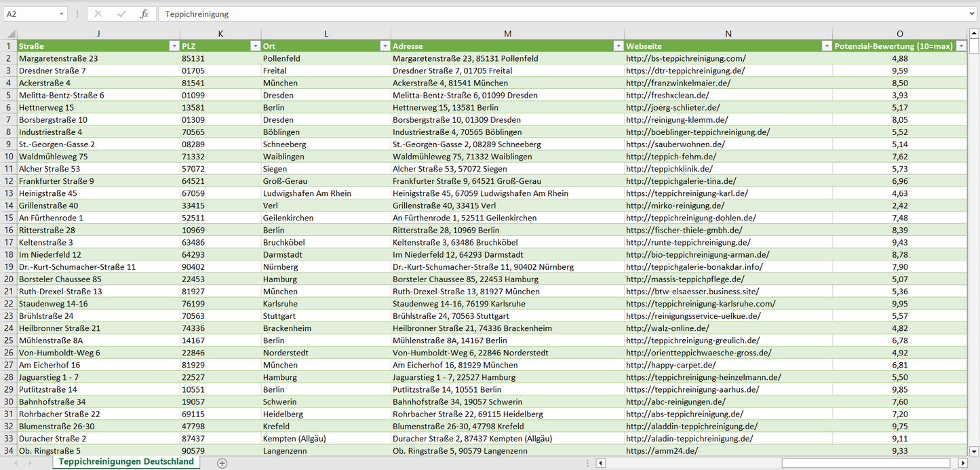Expand the formula bar chevron
980x470 pixels.
pyautogui.click(x=973, y=14)
